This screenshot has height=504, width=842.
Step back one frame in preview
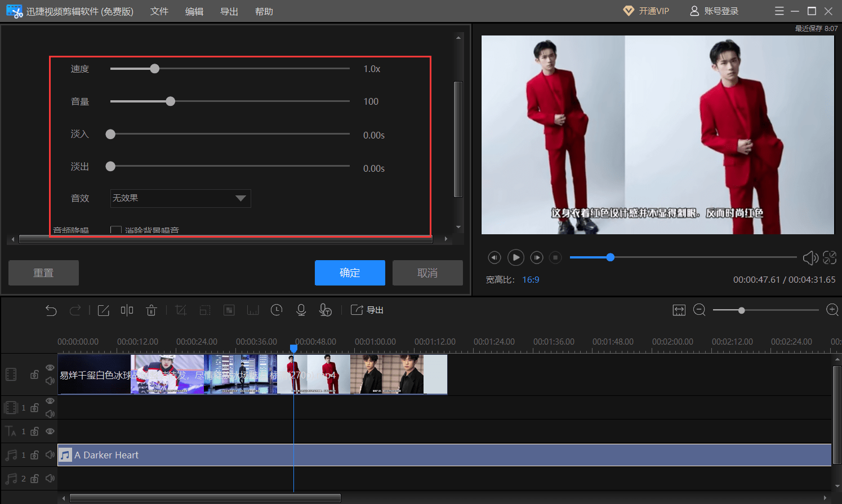(x=494, y=257)
